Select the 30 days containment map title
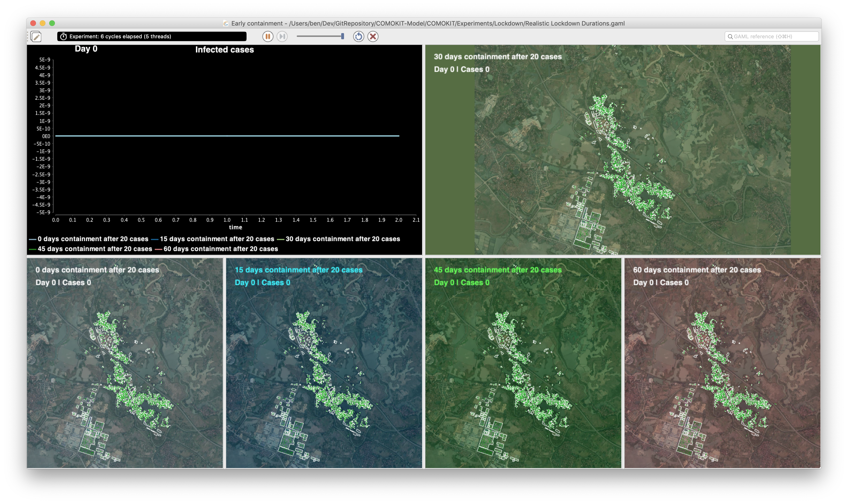Viewport: 848px width, 504px height. tap(498, 57)
